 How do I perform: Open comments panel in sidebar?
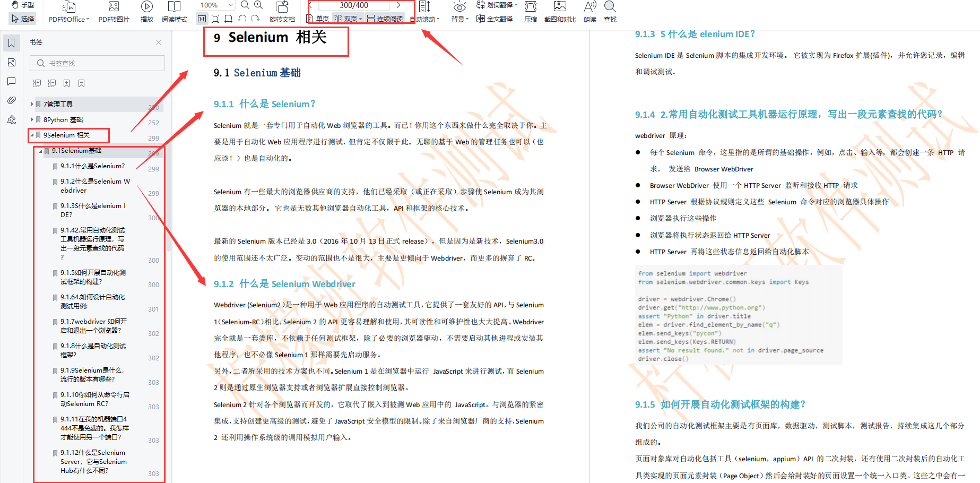click(x=12, y=81)
